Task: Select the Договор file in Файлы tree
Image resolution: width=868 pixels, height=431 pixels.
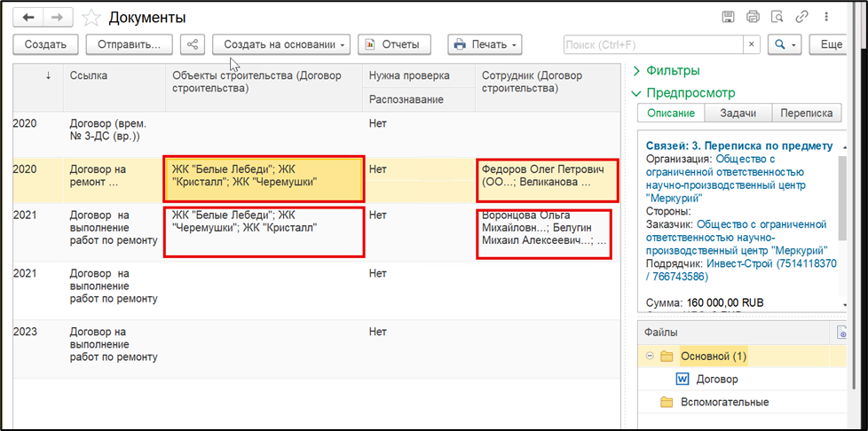Action: [717, 380]
